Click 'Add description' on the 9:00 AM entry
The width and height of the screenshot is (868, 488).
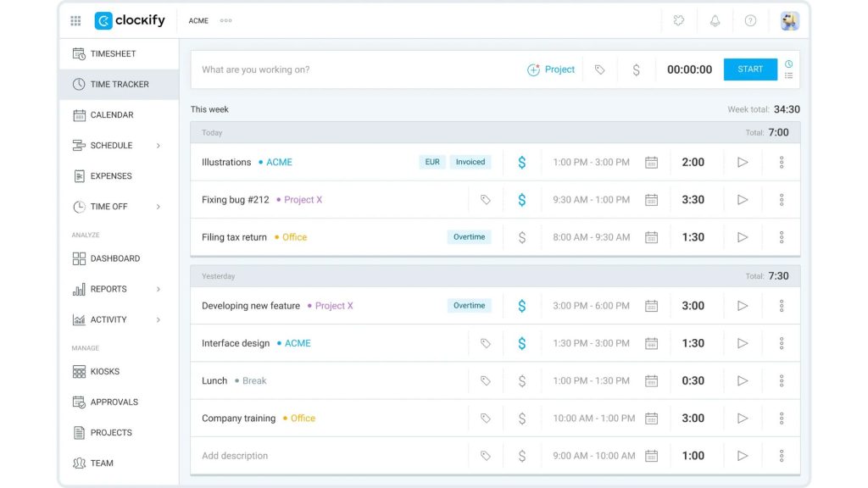pos(235,456)
